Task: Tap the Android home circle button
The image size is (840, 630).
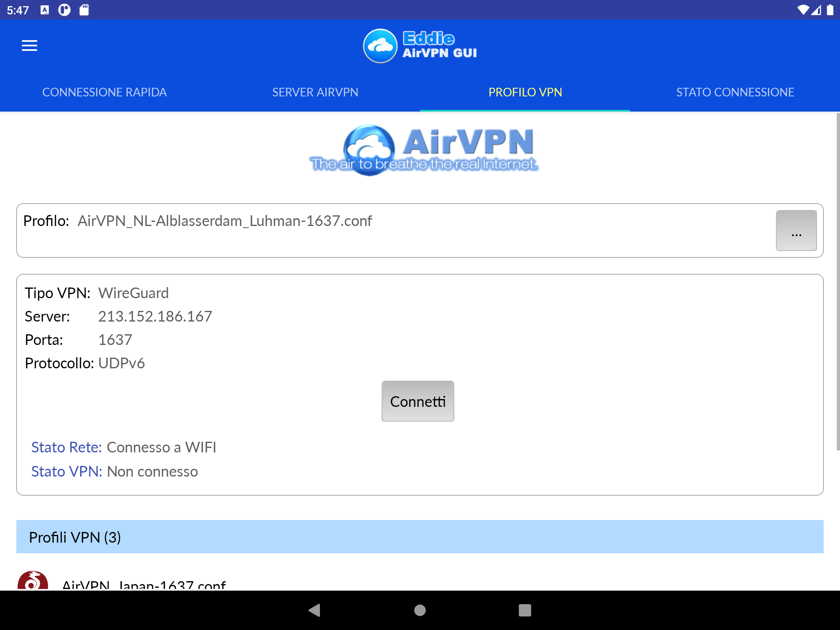Action: click(x=420, y=610)
